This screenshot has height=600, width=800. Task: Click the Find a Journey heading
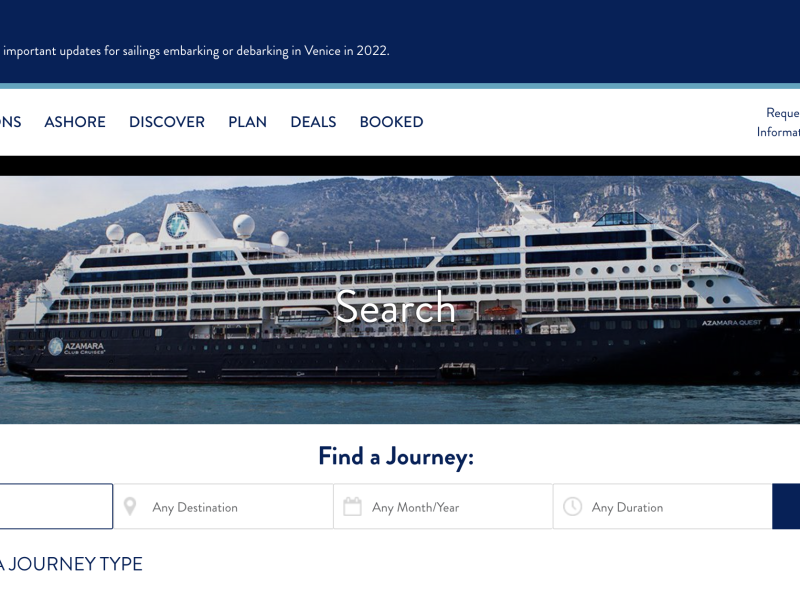(x=396, y=457)
